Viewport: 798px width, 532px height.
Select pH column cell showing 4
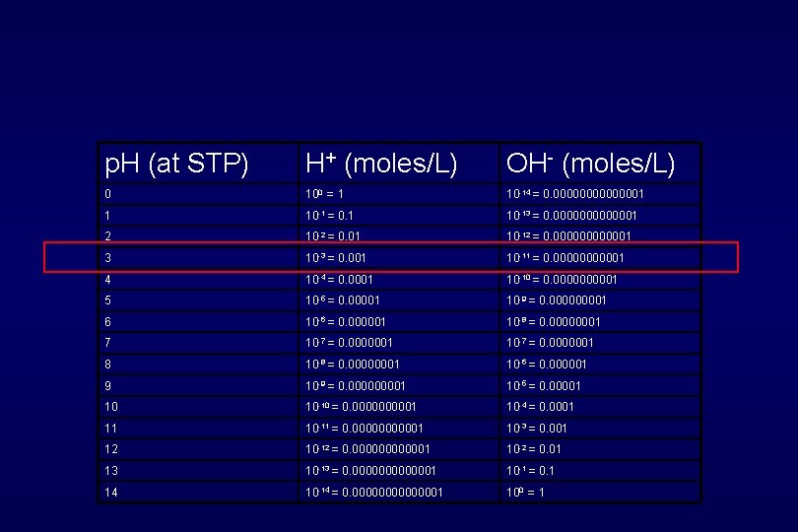coord(108,280)
